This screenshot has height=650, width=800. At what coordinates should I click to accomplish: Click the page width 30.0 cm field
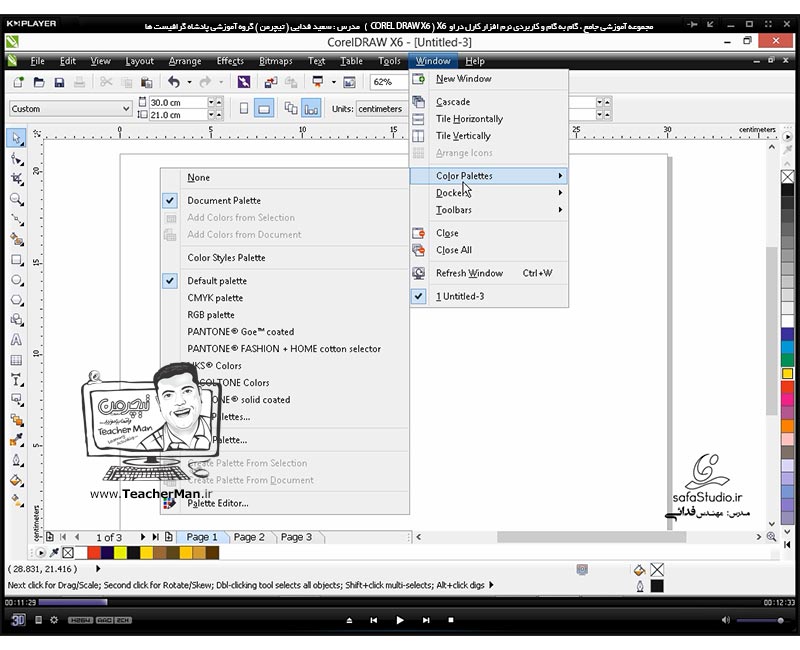[178, 103]
